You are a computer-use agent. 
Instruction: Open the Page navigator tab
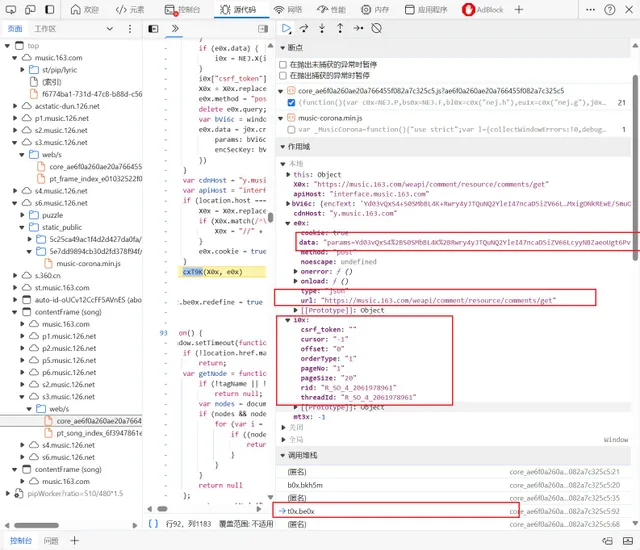pos(15,29)
